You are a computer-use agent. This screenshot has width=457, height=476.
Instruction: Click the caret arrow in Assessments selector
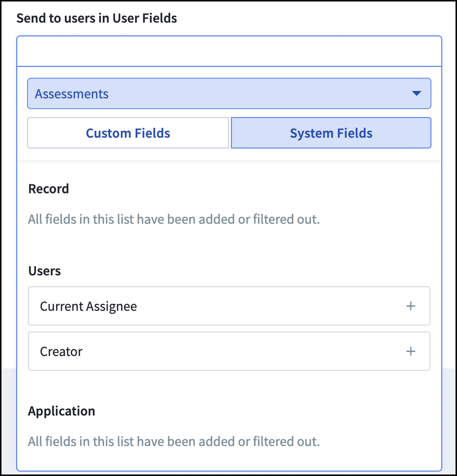[416, 93]
